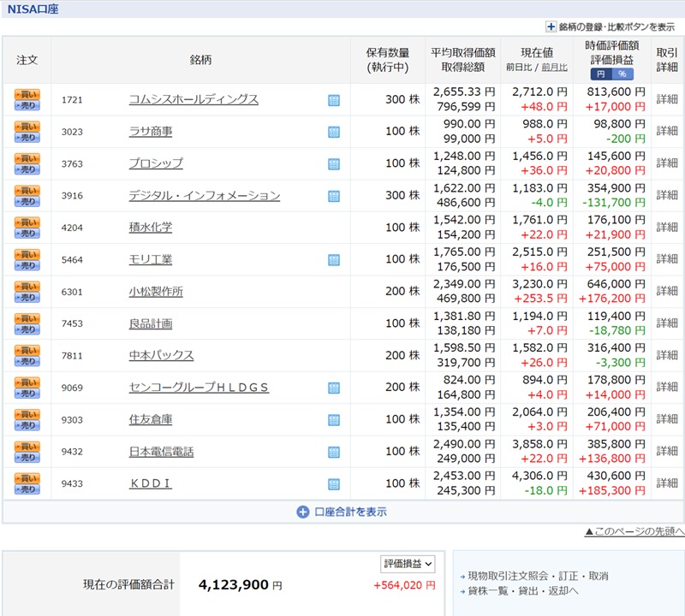Open the calendar icon for プロシップ
The image size is (685, 616).
pyautogui.click(x=334, y=164)
